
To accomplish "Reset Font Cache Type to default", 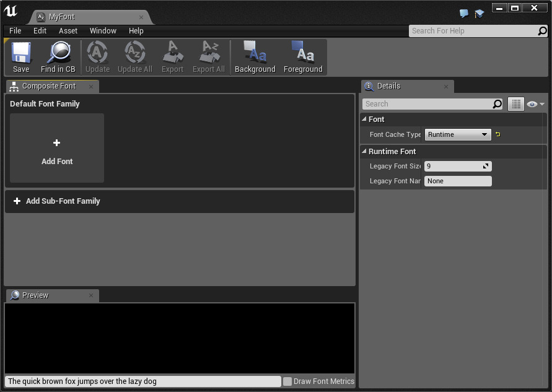I will coord(497,134).
